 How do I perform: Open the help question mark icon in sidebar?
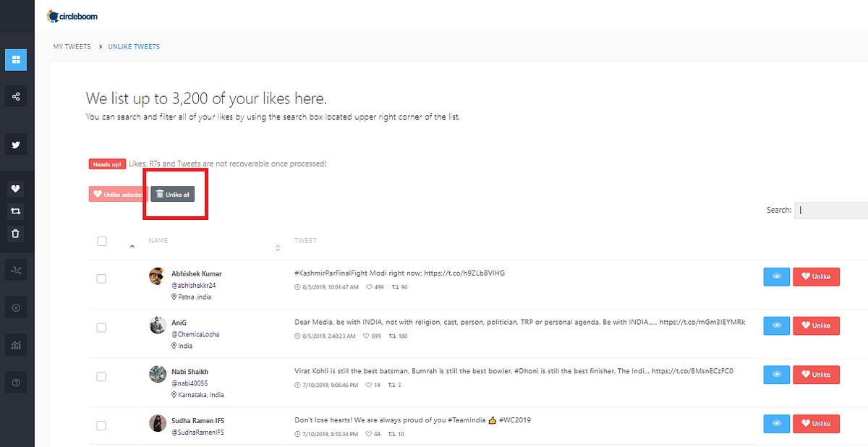[x=16, y=382]
